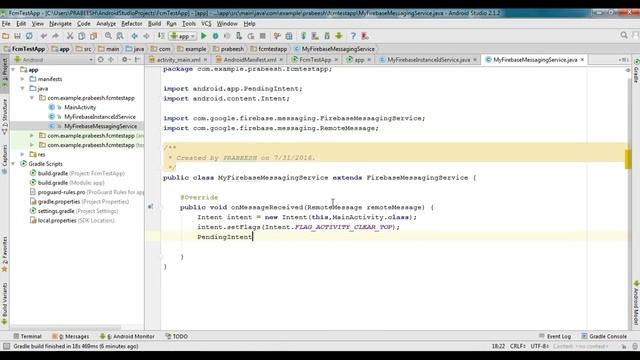Click the Cut scissors icon
The image size is (640, 360).
pyautogui.click(x=70, y=36)
